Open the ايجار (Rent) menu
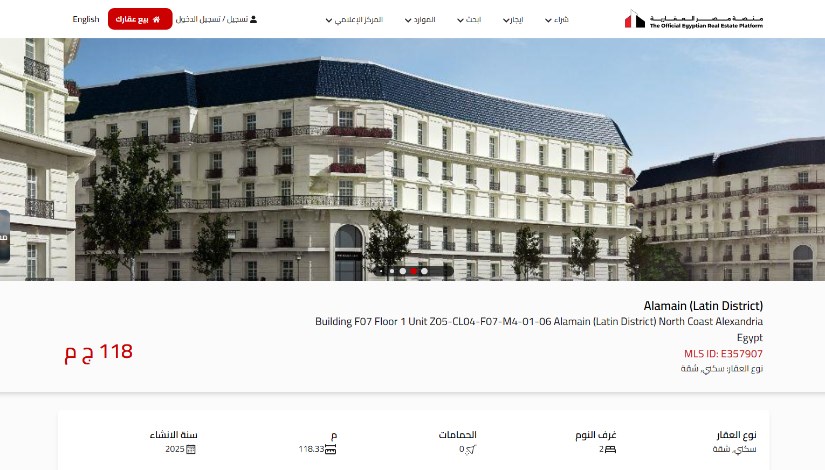Screen dimensions: 825x470 pos(513,19)
